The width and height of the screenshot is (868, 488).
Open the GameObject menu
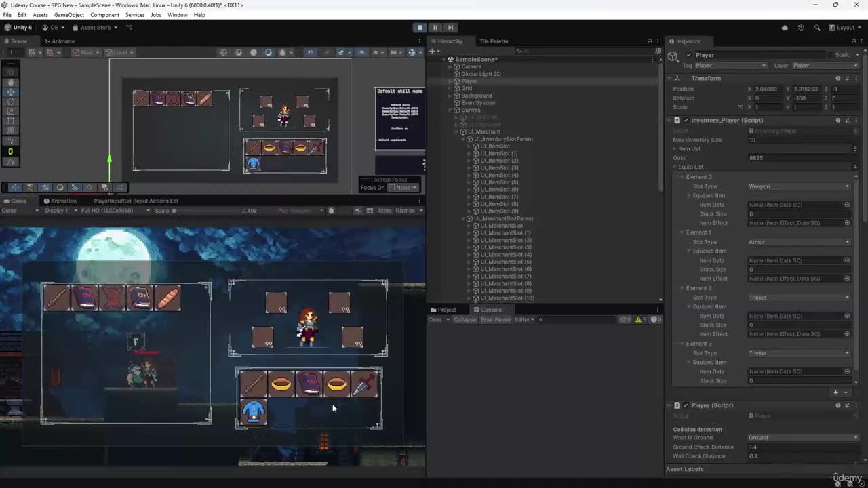point(69,15)
